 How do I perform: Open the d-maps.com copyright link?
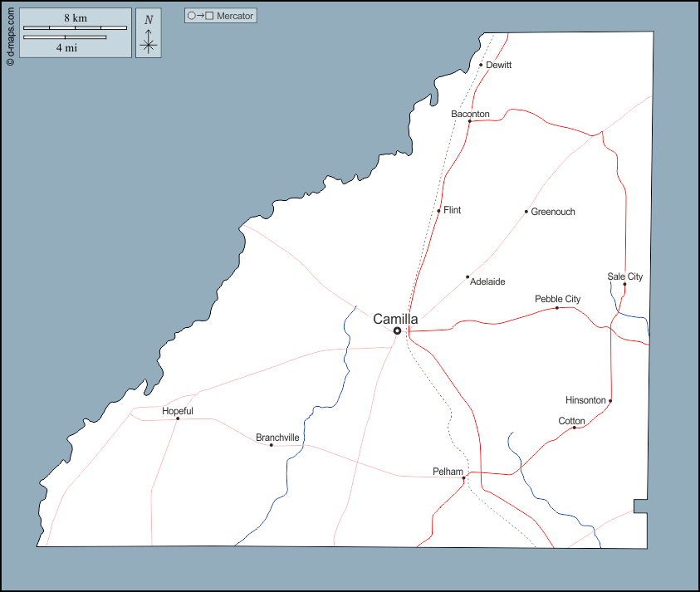(x=9, y=33)
